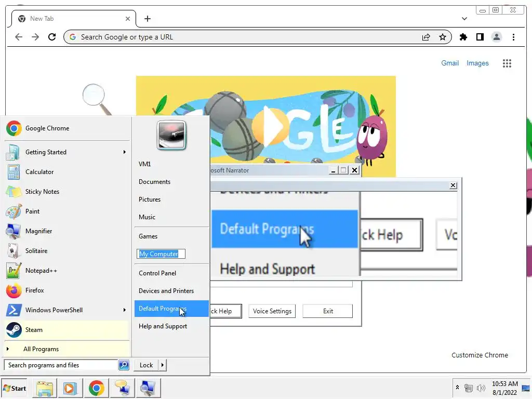Select My Computer entry
Viewport: 532px width, 399px height.
pyautogui.click(x=161, y=254)
